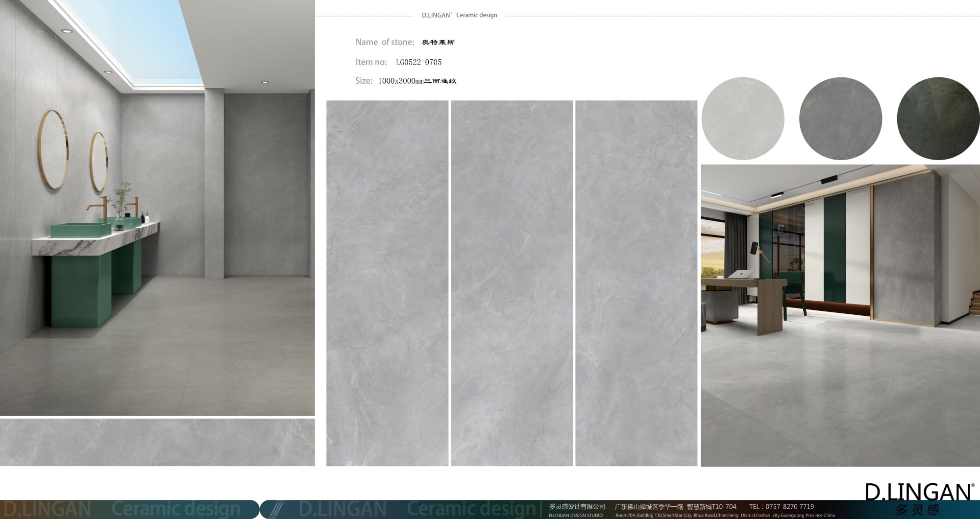The width and height of the screenshot is (980, 519).
Task: Click the large round mirror in bathroom
Action: pos(54,149)
